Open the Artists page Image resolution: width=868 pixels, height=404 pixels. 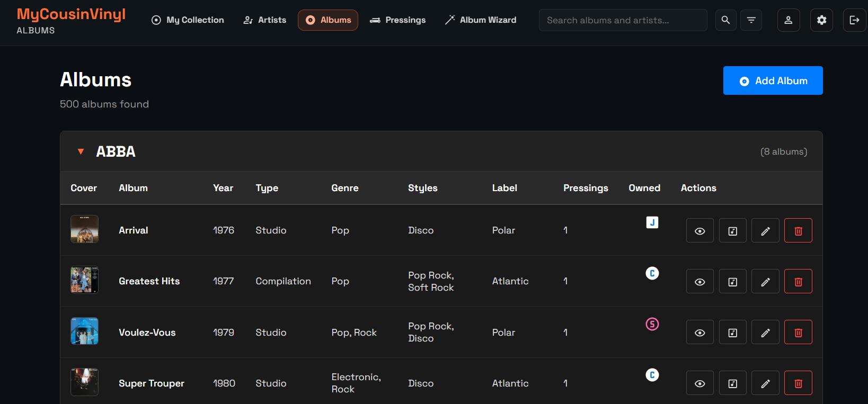[264, 20]
